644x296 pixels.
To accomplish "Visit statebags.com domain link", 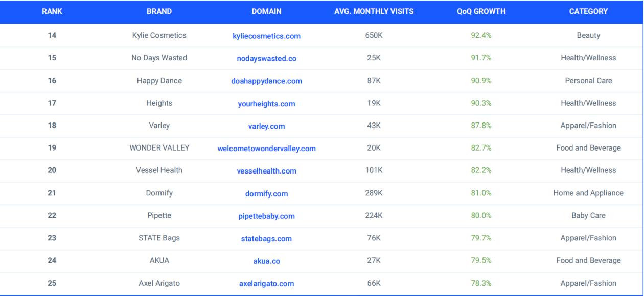I will click(266, 239).
